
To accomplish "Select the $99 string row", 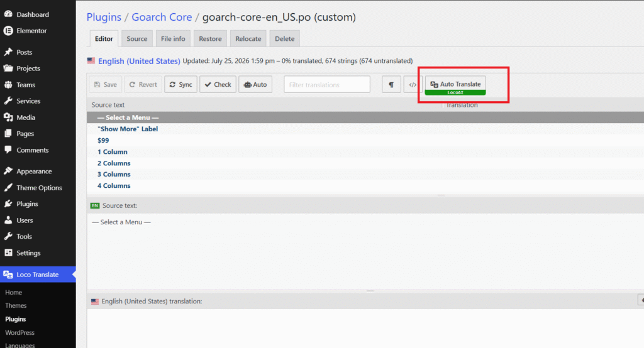I will (365, 140).
